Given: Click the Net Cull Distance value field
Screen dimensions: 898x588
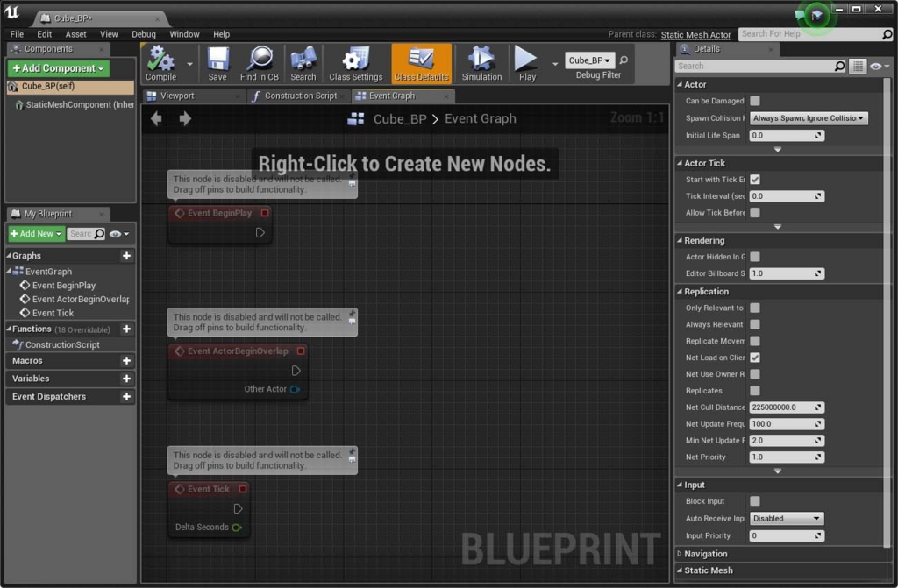Looking at the screenshot, I should click(787, 407).
